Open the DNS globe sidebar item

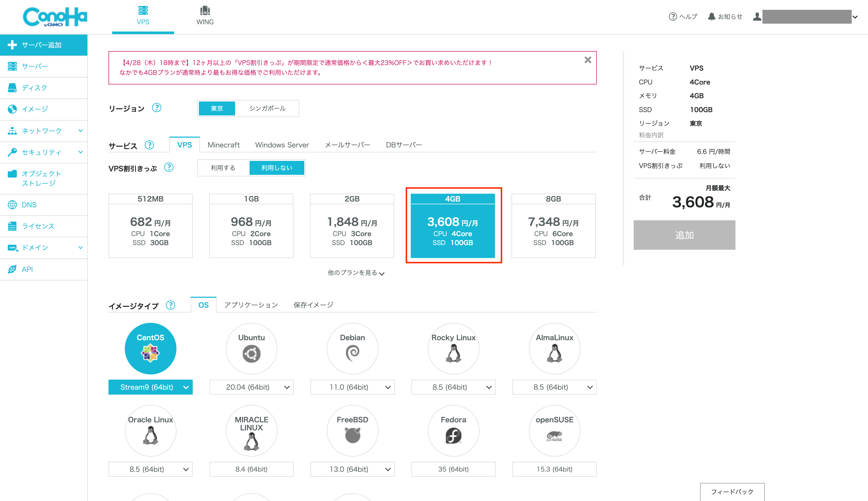(x=44, y=205)
